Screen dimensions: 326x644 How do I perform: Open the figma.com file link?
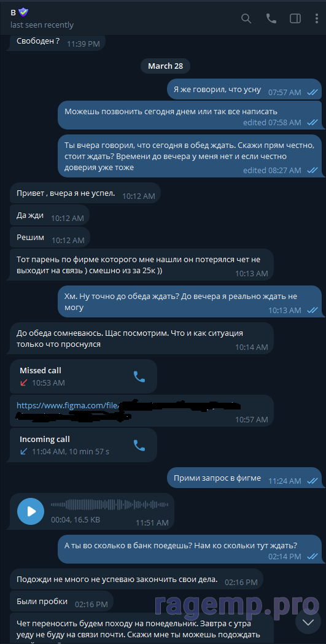[68, 405]
